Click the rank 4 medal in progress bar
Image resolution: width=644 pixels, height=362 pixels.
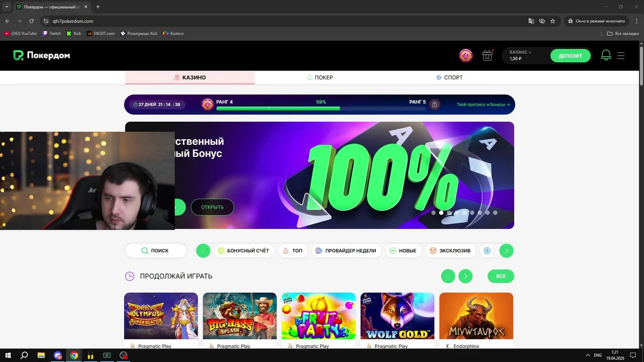(x=207, y=105)
